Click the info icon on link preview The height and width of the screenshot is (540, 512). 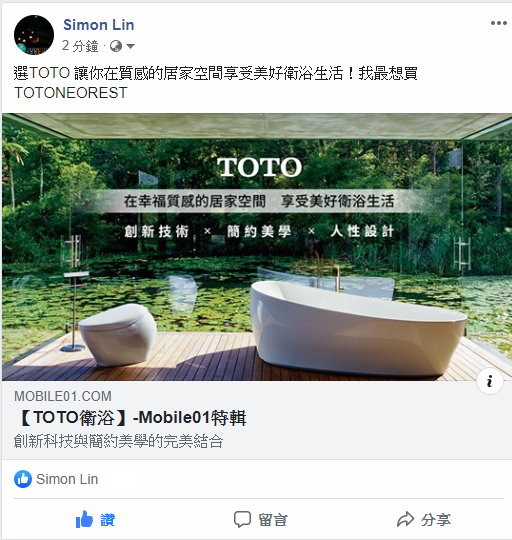click(490, 381)
